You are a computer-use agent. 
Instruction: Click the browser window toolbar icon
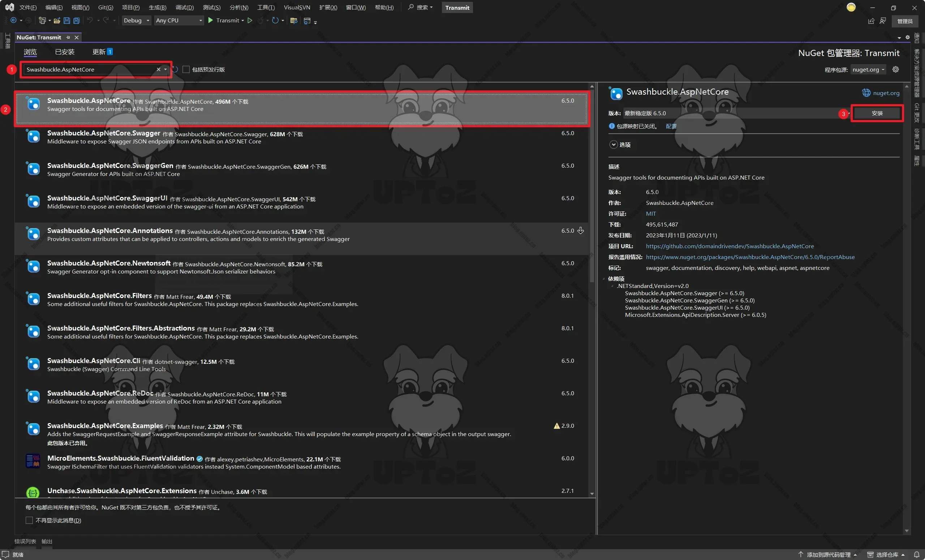tap(307, 21)
